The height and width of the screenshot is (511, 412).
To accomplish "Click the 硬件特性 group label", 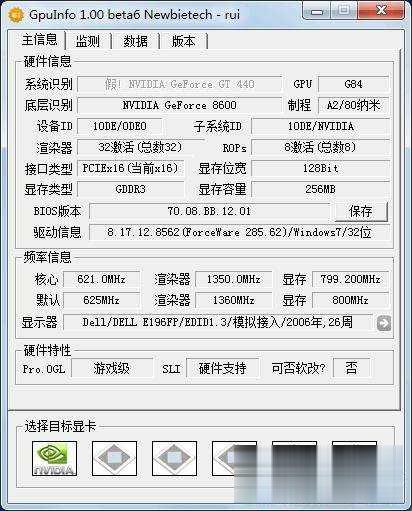I will (47, 350).
